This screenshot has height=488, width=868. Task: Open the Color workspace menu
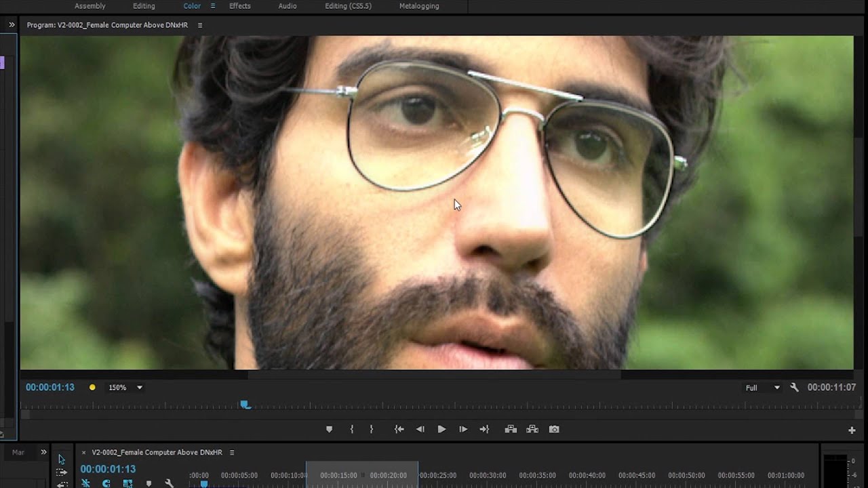212,6
